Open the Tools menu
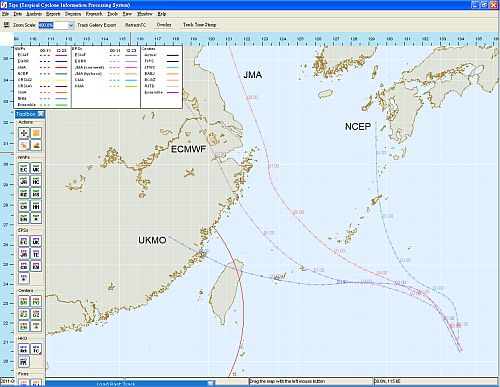Viewport: 500px width, 387px height. [112, 14]
